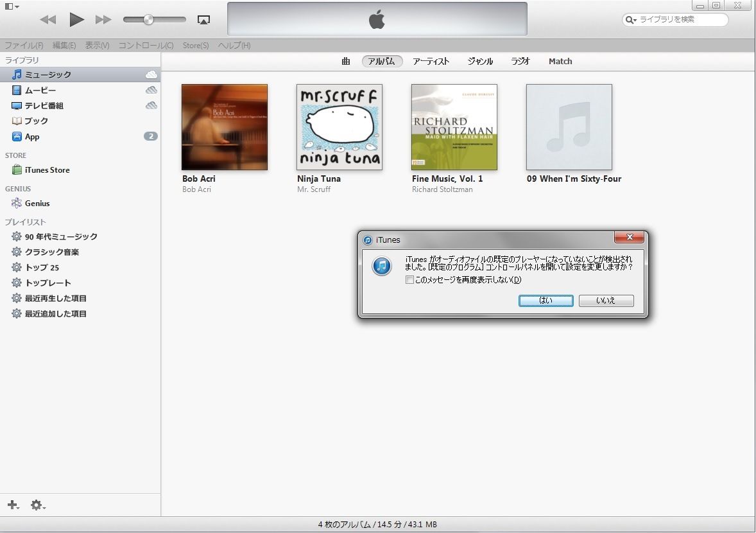Select ムービー film icon in sidebar
This screenshot has width=756, height=533.
(x=17, y=90)
